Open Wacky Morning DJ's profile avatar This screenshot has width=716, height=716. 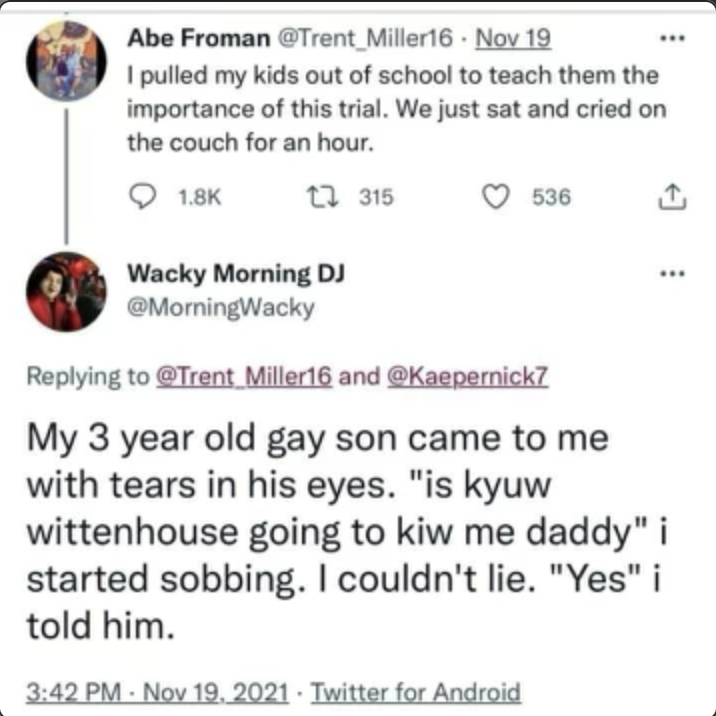(x=66, y=290)
